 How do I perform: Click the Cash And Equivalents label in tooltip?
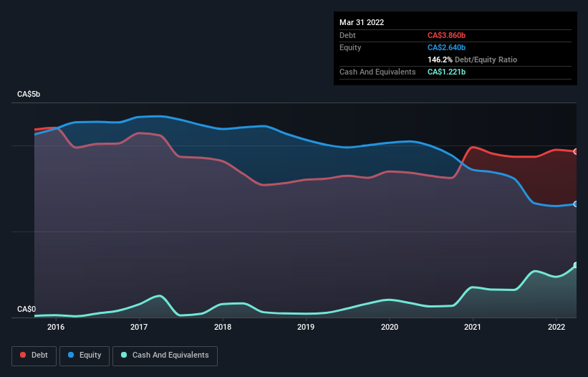377,72
